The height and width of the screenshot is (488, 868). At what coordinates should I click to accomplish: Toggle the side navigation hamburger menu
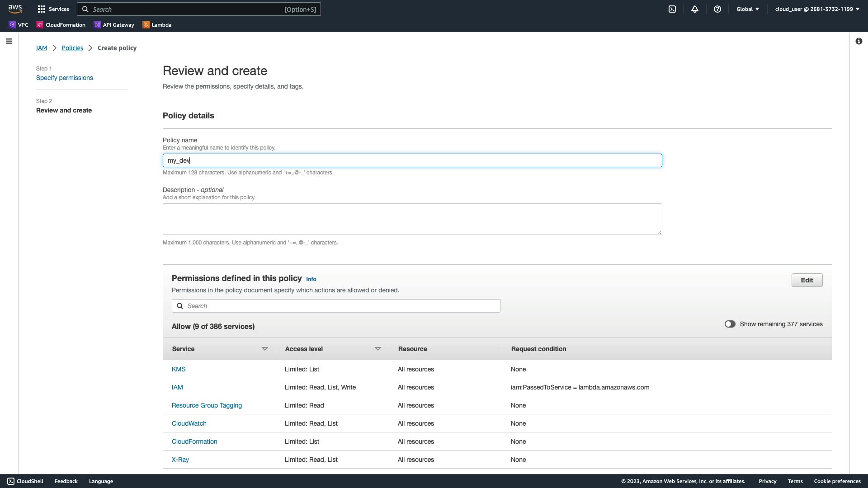[9, 41]
